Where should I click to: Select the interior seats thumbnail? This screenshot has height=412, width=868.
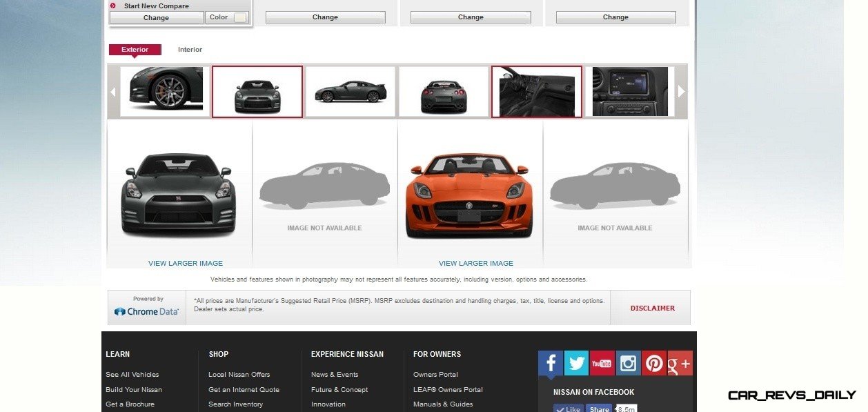click(537, 92)
